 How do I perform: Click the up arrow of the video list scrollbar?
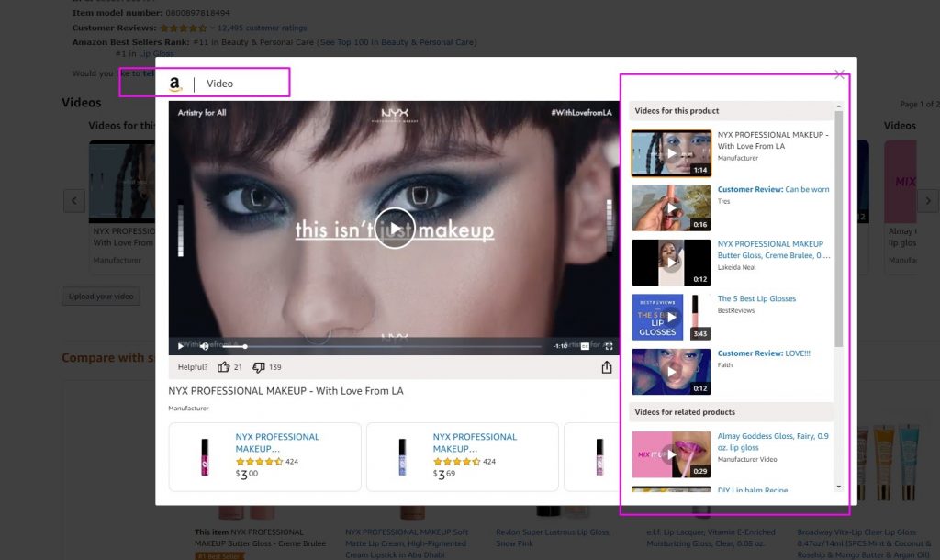click(839, 106)
